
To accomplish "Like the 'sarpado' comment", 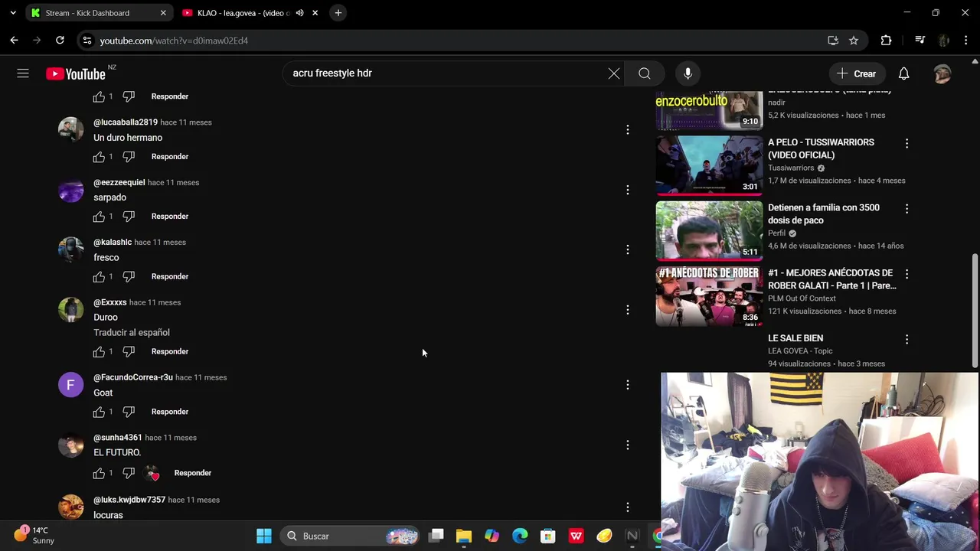I will coord(99,217).
